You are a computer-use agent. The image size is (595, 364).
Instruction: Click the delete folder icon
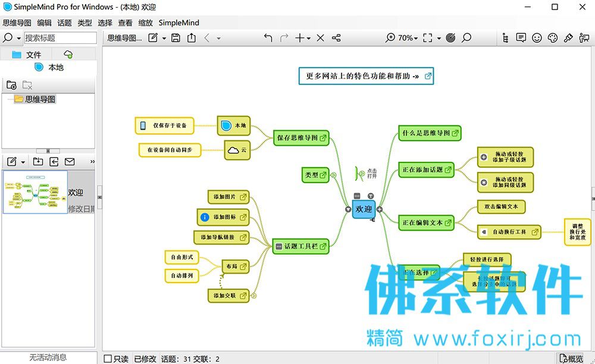27,85
